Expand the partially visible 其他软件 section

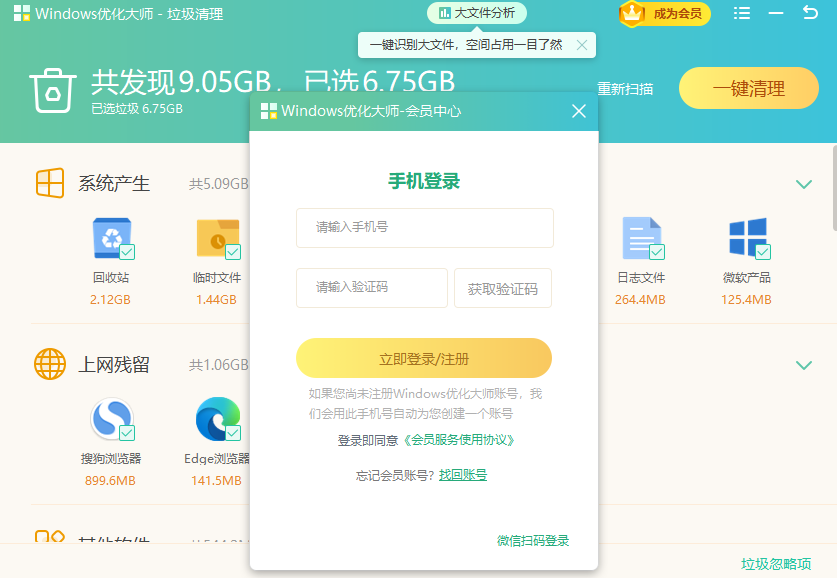click(x=110, y=540)
